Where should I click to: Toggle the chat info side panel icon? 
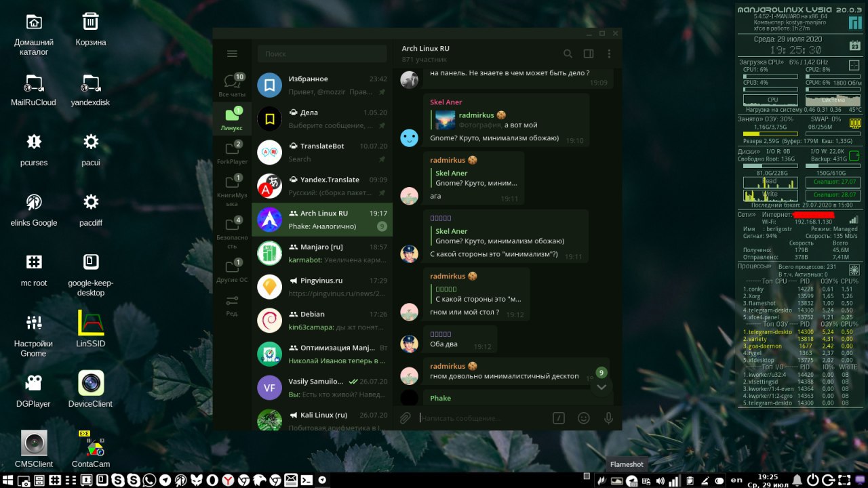589,54
